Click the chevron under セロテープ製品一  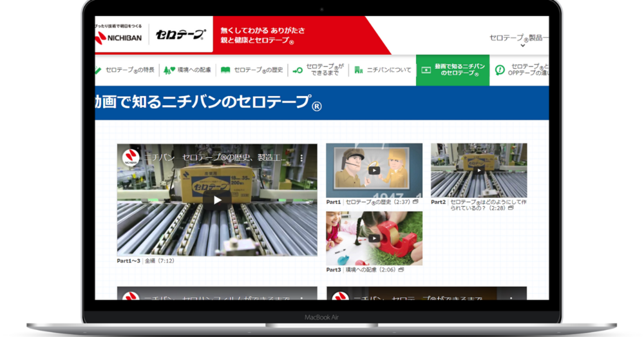tap(522, 46)
